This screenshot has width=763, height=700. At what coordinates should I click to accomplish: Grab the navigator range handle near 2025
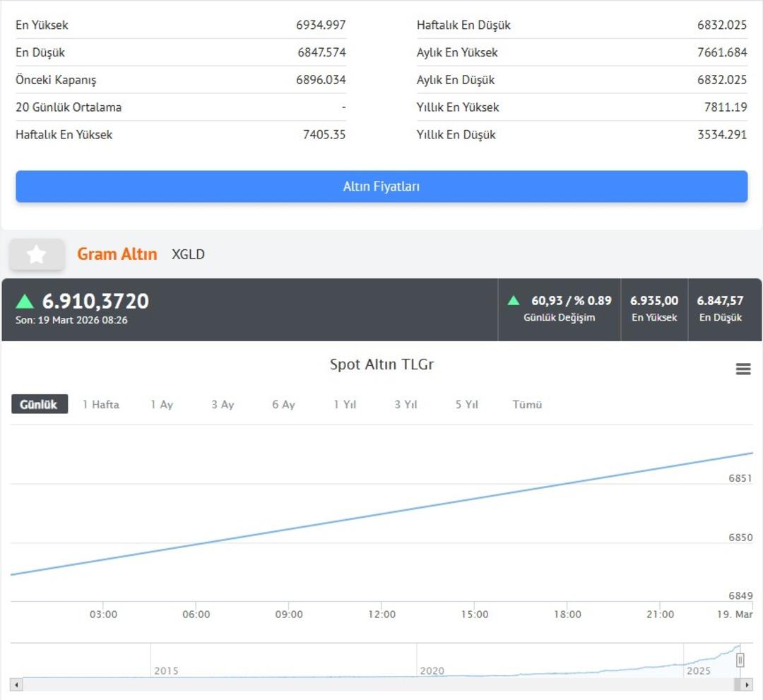click(x=740, y=660)
